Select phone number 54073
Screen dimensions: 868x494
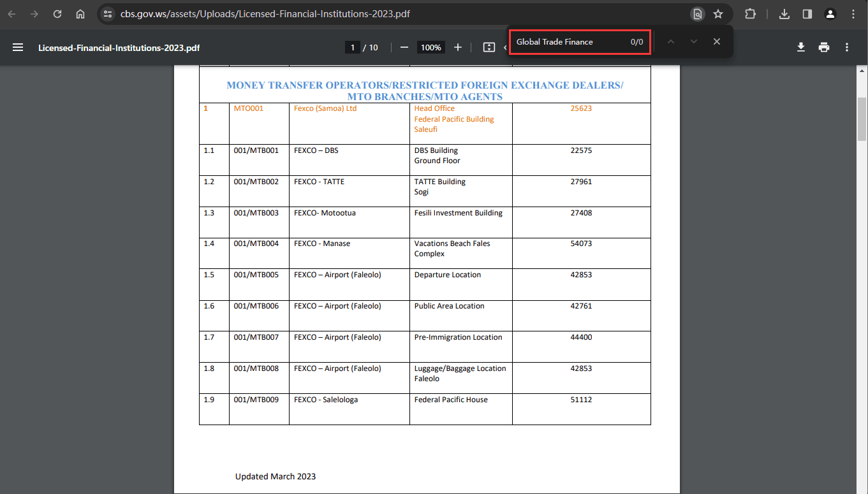point(581,243)
